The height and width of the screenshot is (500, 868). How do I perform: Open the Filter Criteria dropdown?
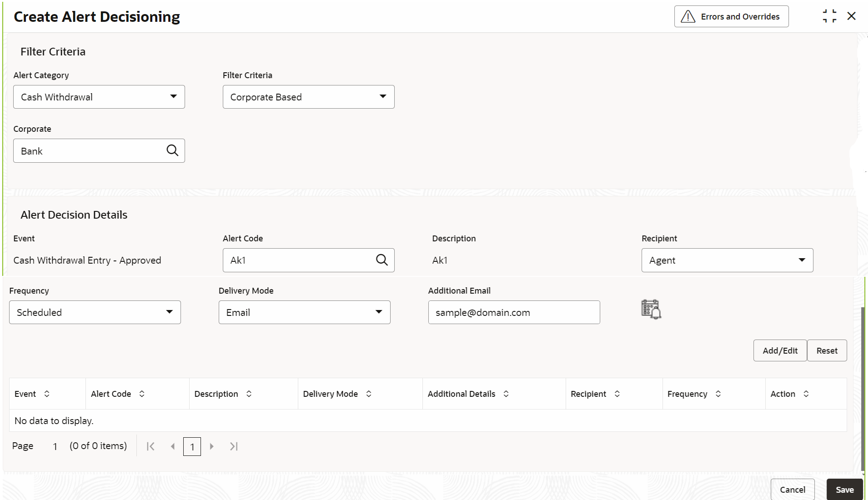click(308, 97)
